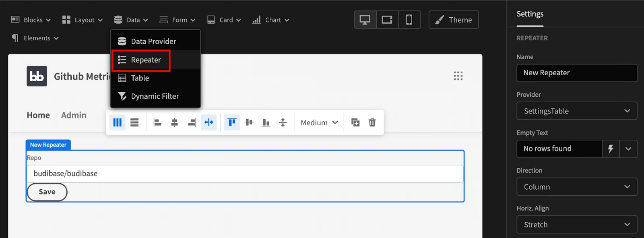Open the Settings tab
Screen dimensions: 644x238
pyautogui.click(x=530, y=14)
